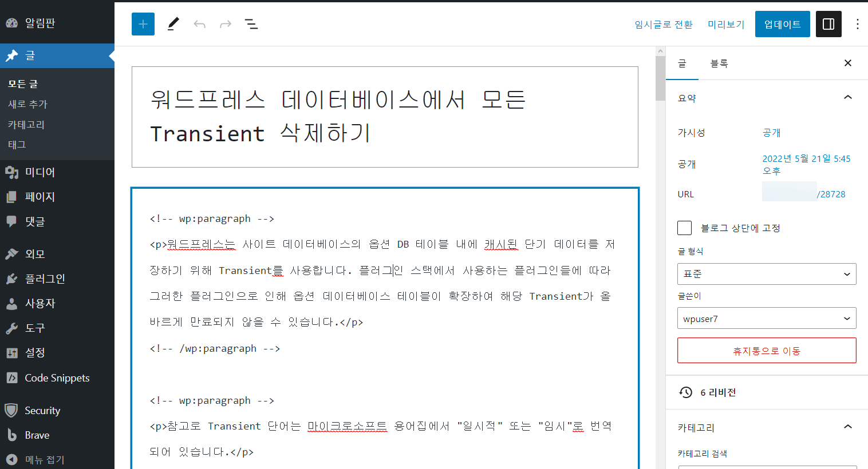Screen dimensions: 868x469
Task: Collapse the admin menu with 메뉴 접기
Action: (x=11, y=459)
